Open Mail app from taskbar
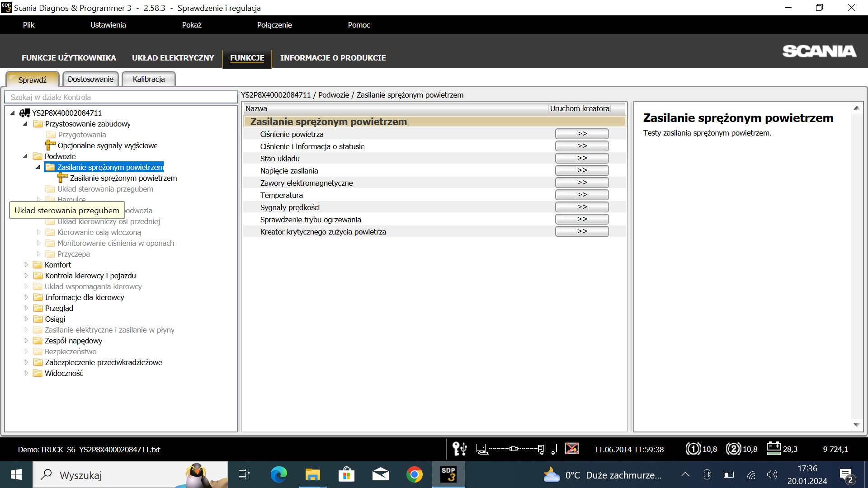868x488 pixels. pos(380,474)
